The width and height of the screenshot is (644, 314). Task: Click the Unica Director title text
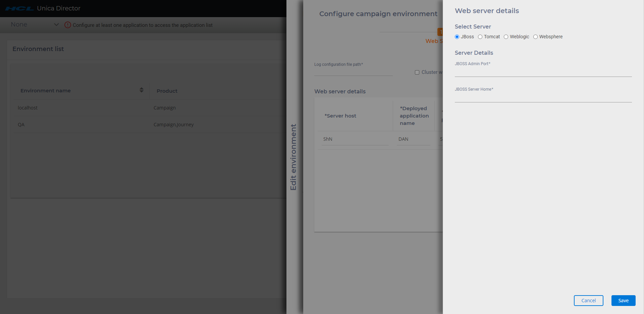coord(59,8)
